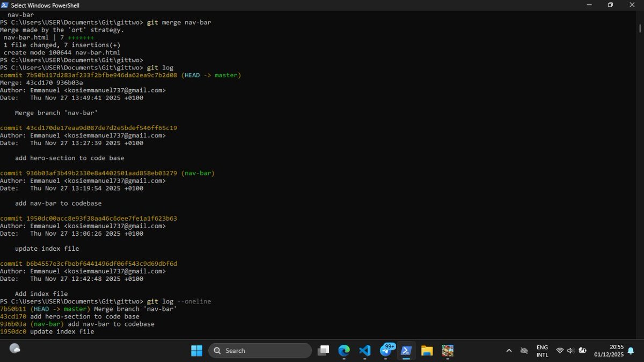Click full commit hash starting 7b50b117d283
Viewport: 644px width, 362px height.
point(101,75)
